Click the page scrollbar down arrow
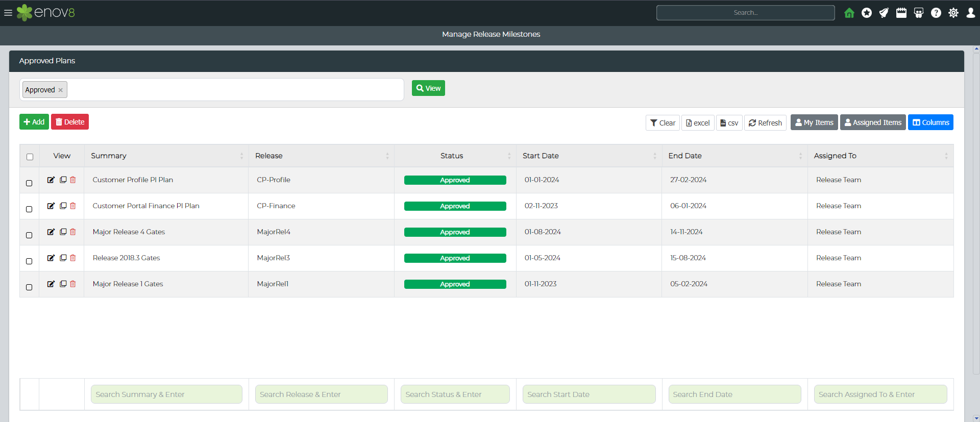980x422 pixels. [x=976, y=418]
